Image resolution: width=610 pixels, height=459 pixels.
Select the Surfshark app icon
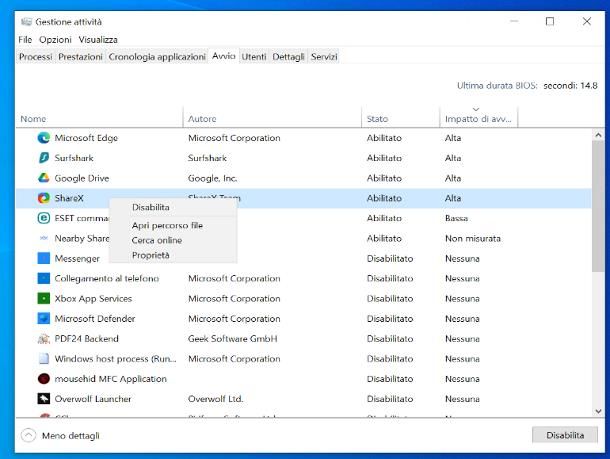click(x=44, y=158)
